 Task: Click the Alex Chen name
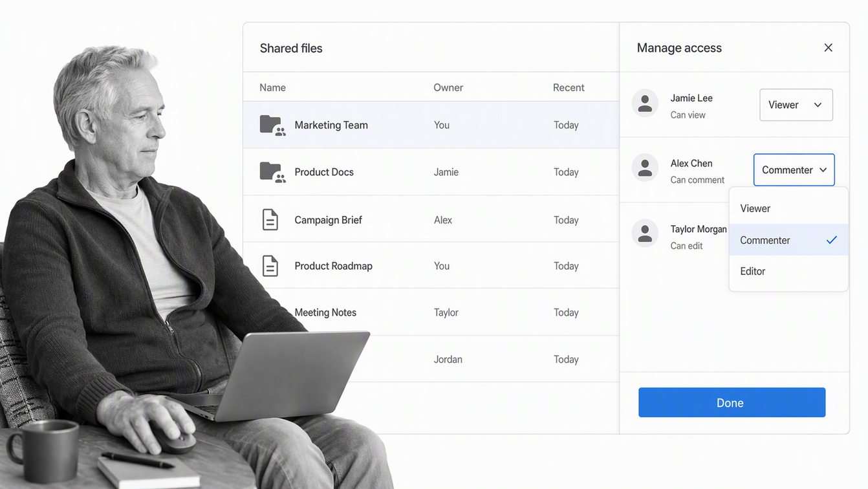(691, 163)
